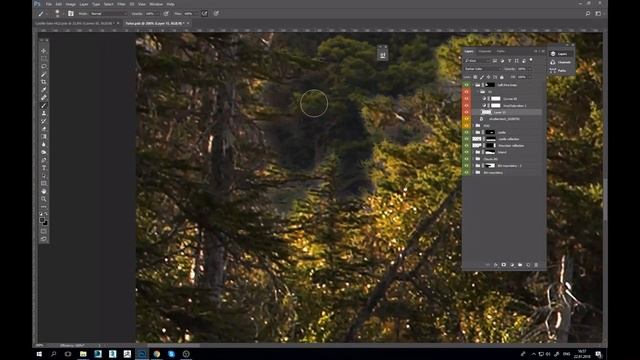Screen dimensions: 640x360
Task: Switch to the Paths panel tab
Action: click(500, 51)
